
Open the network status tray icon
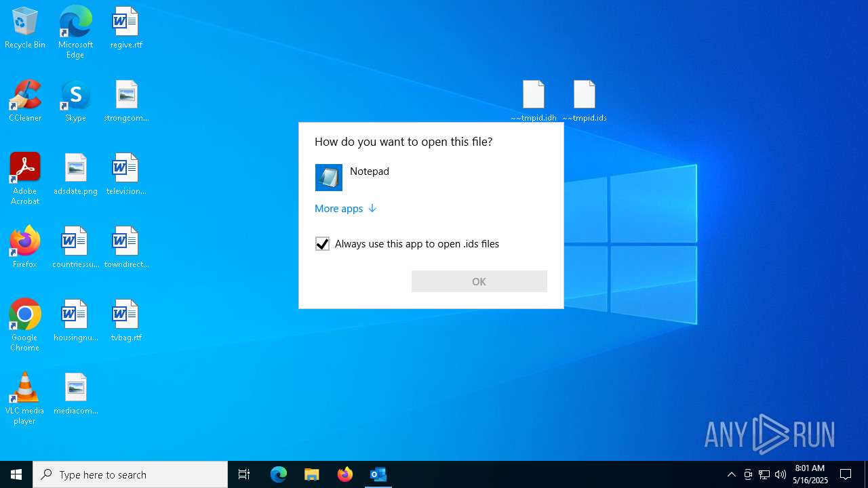(x=764, y=474)
